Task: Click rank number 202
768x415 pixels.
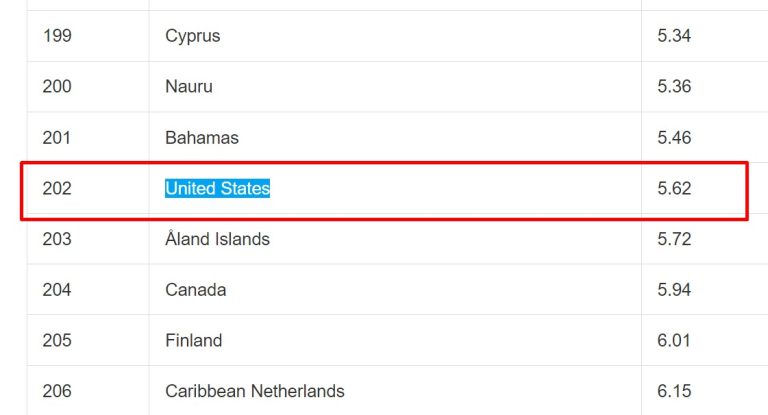Action: (x=57, y=188)
